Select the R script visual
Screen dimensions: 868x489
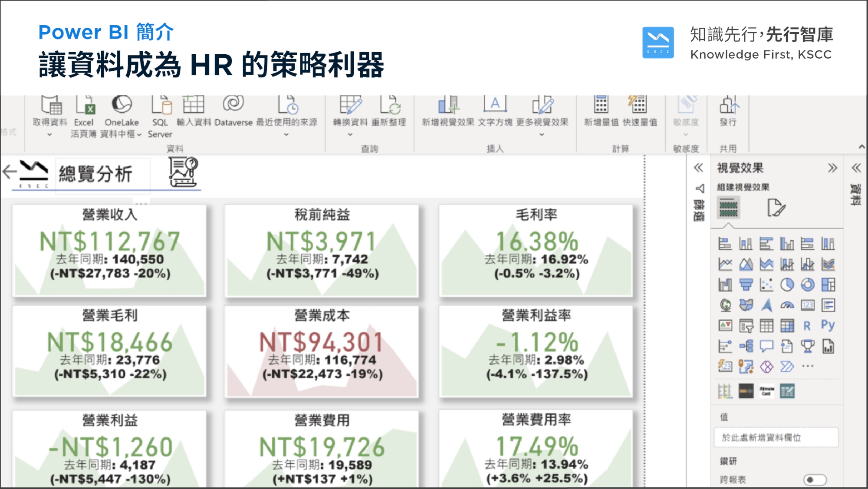point(807,326)
